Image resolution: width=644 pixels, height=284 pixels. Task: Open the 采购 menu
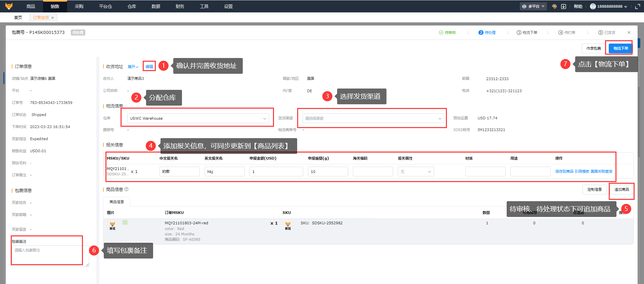coord(79,6)
